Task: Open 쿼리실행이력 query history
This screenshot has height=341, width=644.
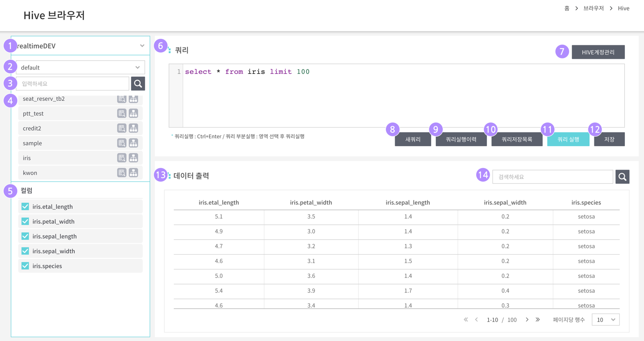Action: [x=461, y=139]
